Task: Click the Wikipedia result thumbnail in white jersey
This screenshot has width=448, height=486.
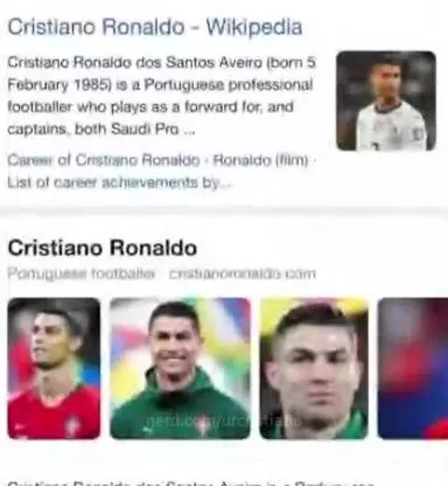Action: 386,100
